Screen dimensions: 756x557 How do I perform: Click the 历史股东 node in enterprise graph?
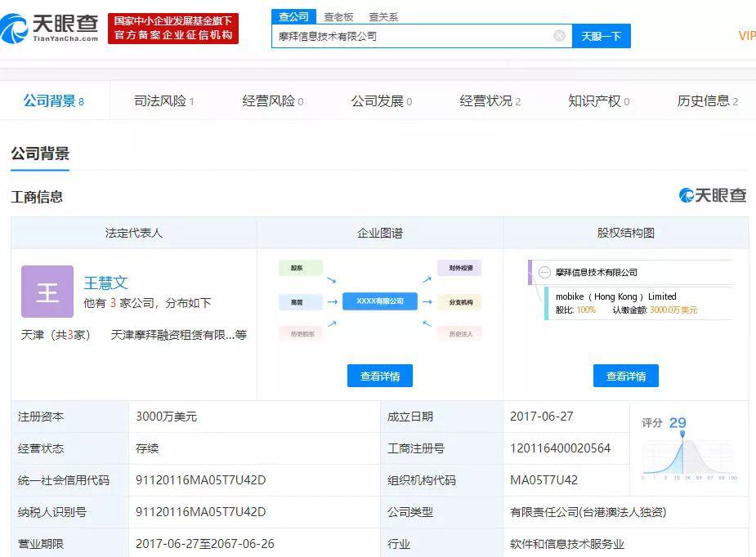click(x=301, y=333)
